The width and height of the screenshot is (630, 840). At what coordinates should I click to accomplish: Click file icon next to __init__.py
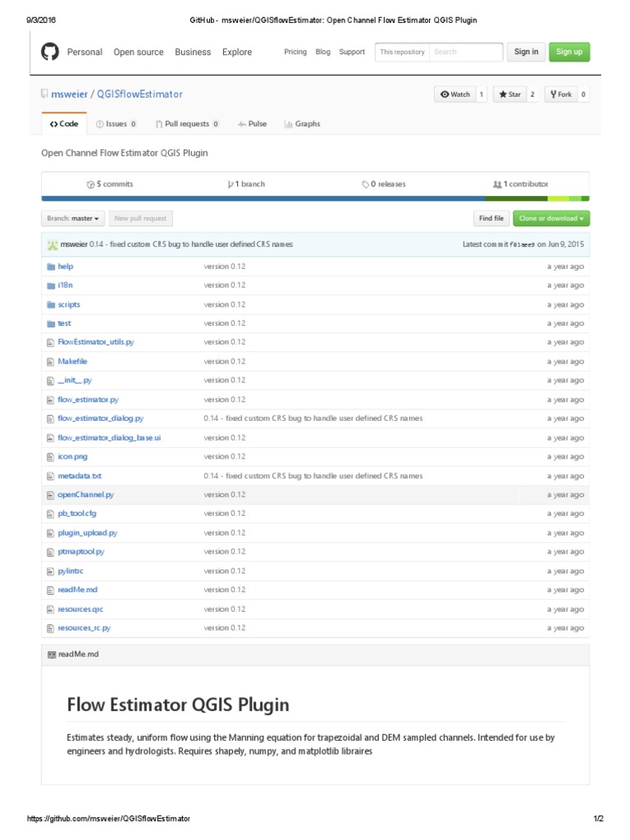50,381
